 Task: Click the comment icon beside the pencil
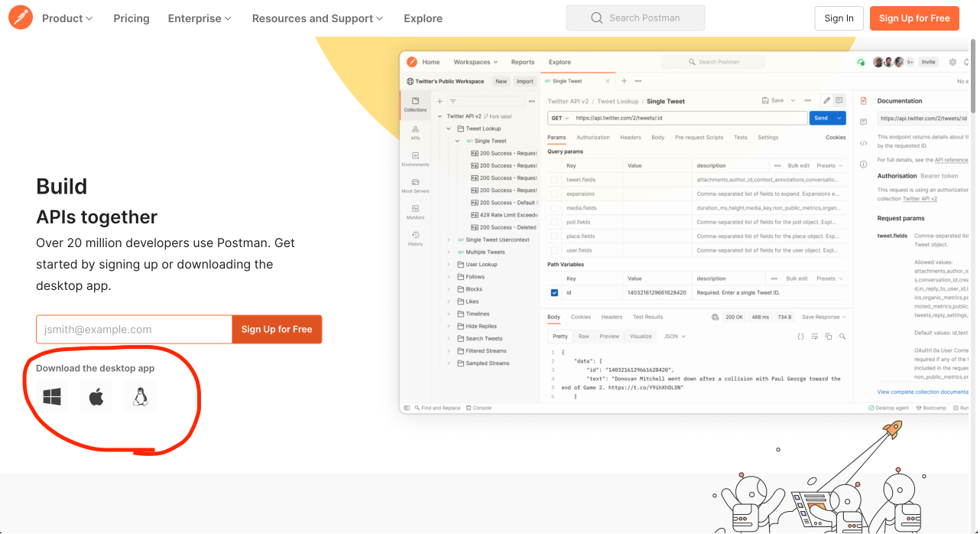pyautogui.click(x=839, y=100)
